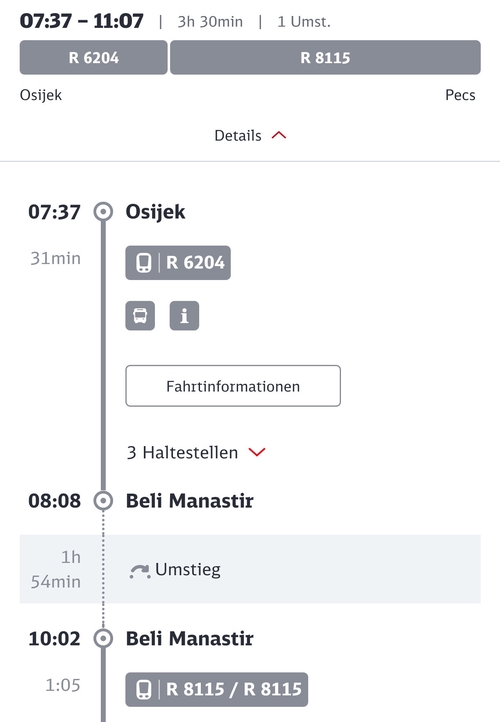500x722 pixels.
Task: Select the R 6204 segment bar at top
Action: pyautogui.click(x=93, y=58)
